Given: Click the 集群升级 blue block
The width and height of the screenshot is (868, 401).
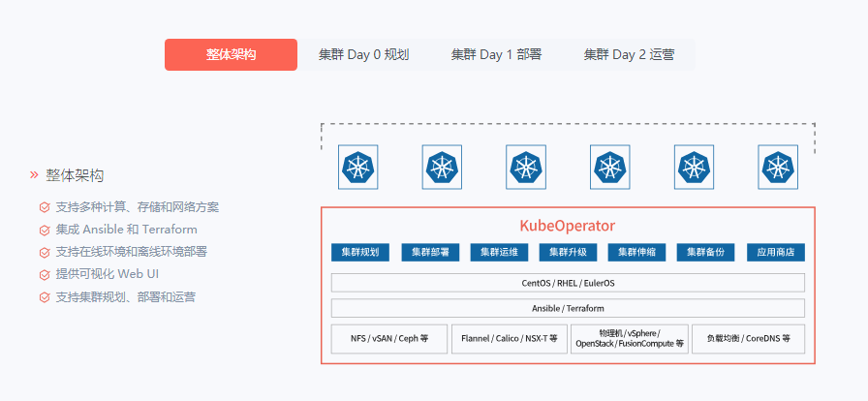Looking at the screenshot, I should 568,253.
